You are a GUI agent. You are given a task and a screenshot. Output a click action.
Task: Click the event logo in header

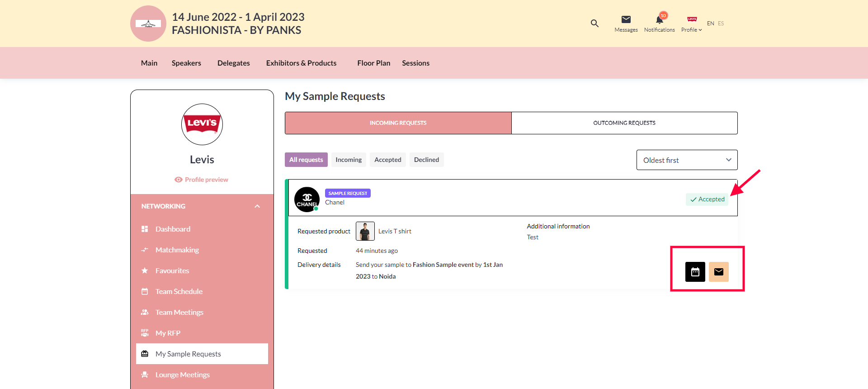point(148,24)
